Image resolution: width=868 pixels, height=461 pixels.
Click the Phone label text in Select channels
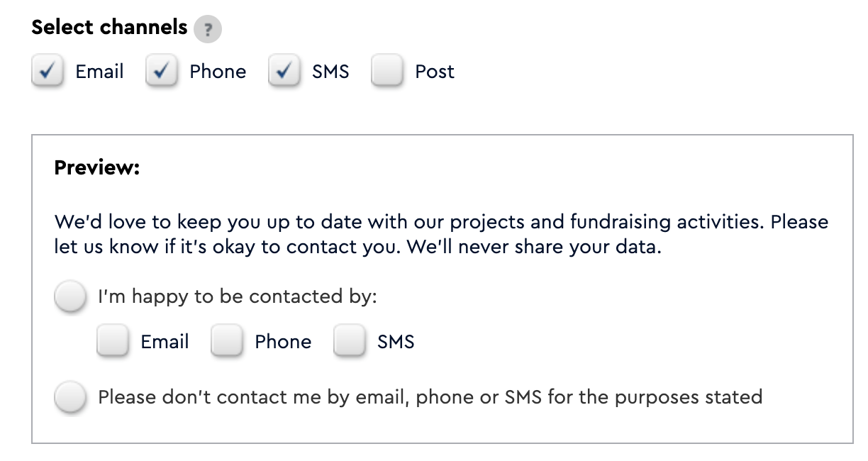(218, 72)
